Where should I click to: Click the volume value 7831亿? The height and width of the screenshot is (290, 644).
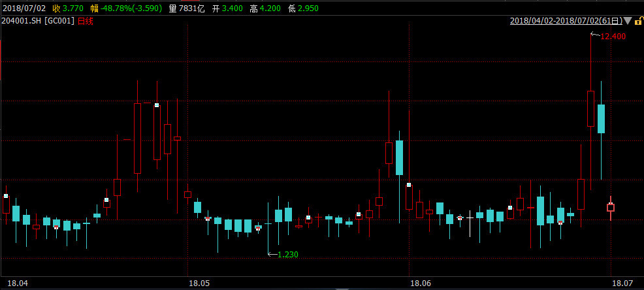192,8
